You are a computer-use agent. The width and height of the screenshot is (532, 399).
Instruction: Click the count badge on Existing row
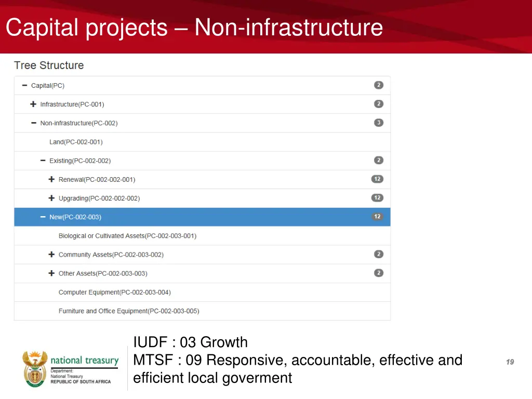(379, 160)
